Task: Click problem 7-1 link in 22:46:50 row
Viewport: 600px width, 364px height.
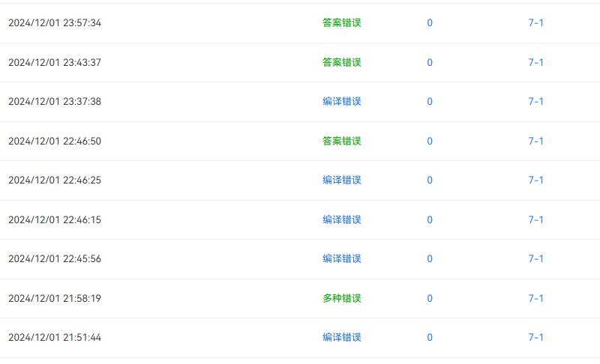Action: 535,142
